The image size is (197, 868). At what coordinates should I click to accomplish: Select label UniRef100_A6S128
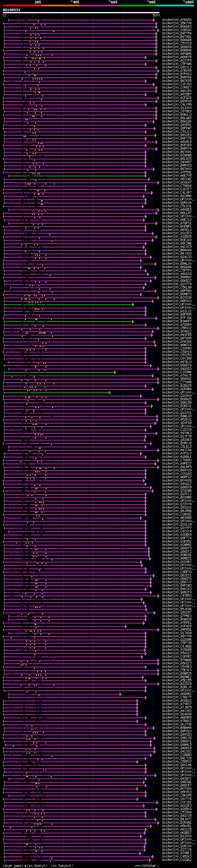pos(177,829)
